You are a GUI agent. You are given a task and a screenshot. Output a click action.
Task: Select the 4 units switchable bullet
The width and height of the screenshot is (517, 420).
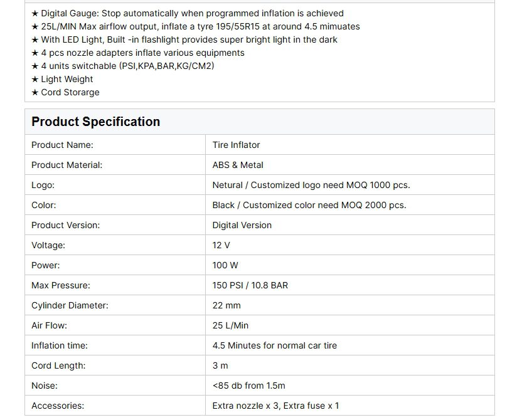[x=127, y=66]
